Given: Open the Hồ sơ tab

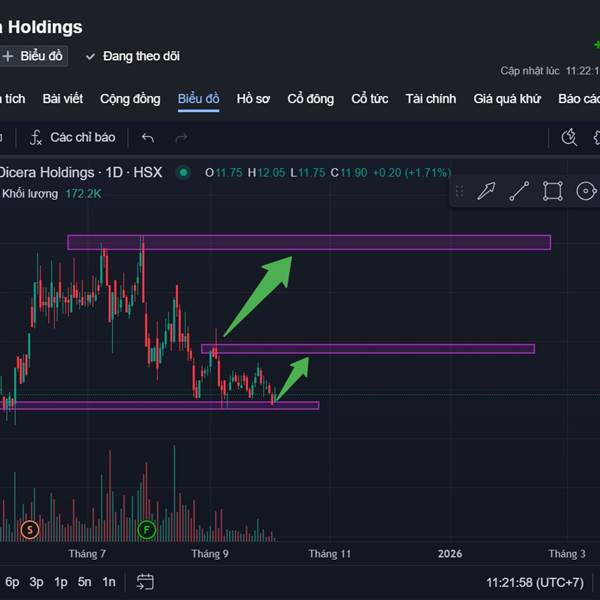Looking at the screenshot, I should click(x=253, y=99).
